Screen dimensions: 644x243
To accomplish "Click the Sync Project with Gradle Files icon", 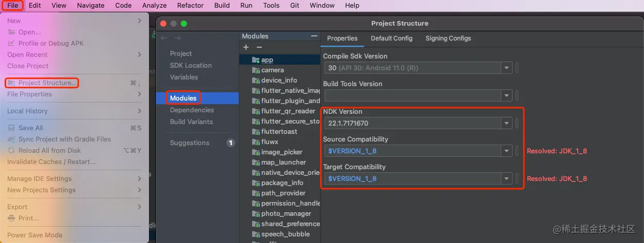I will [11, 139].
